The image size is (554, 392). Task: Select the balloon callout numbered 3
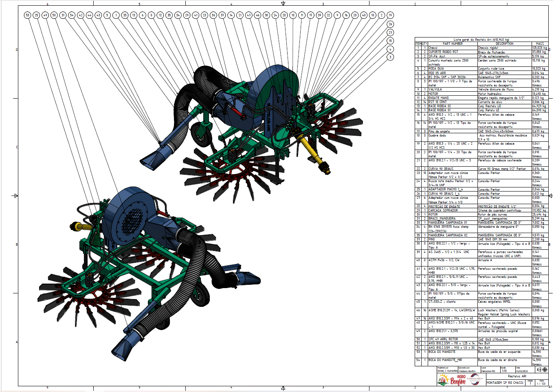(x=390, y=57)
